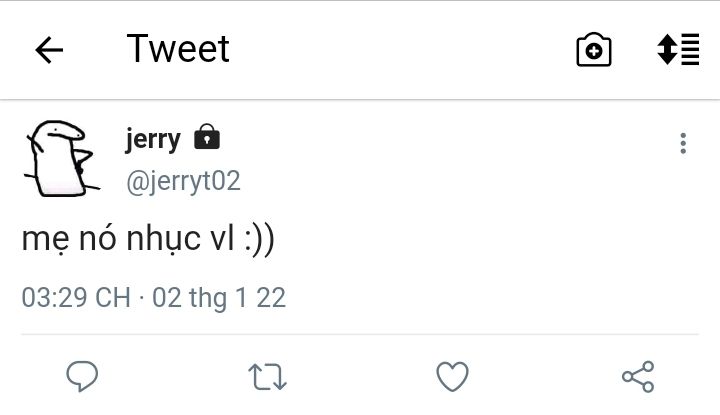Retweet this tweet from jerry
The height and width of the screenshot is (415, 720).
[x=267, y=377]
